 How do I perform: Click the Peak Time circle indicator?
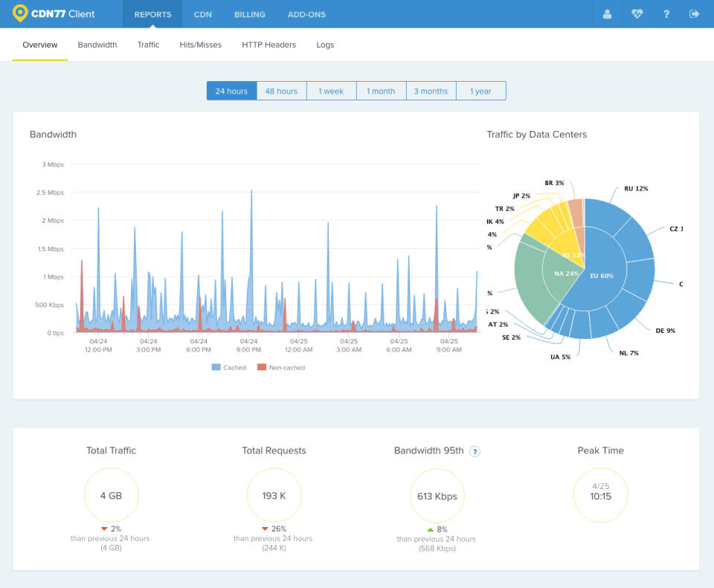tap(600, 494)
